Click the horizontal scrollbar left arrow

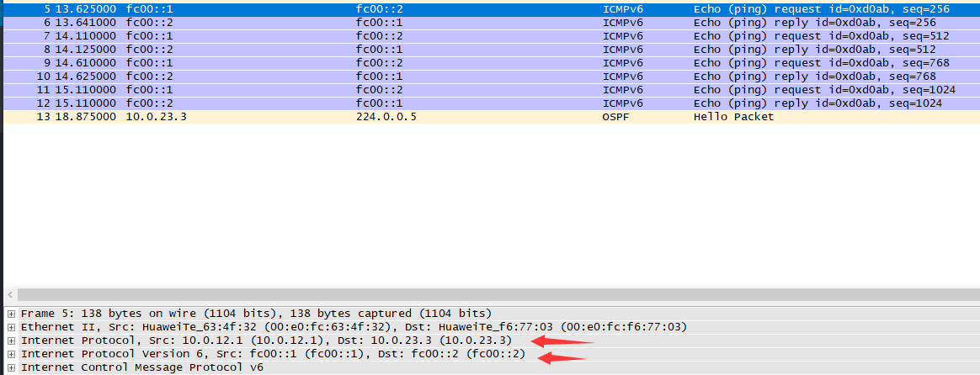(10, 295)
